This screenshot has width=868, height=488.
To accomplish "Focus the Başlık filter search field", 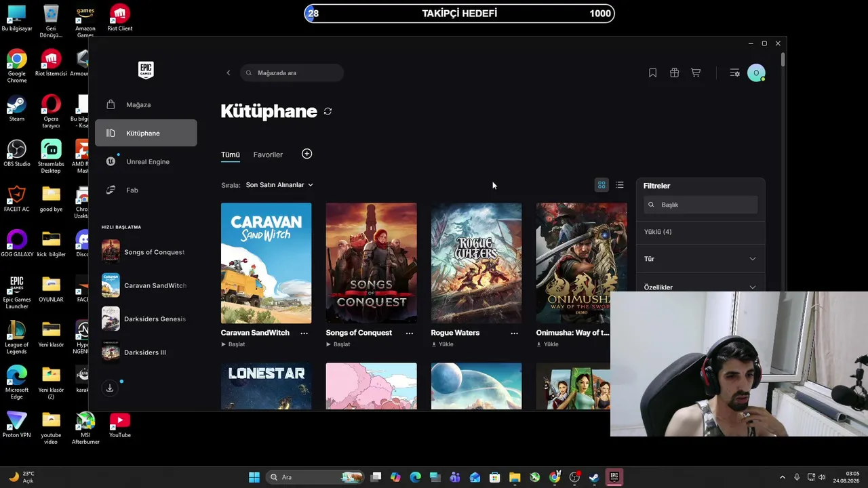I will click(x=701, y=205).
